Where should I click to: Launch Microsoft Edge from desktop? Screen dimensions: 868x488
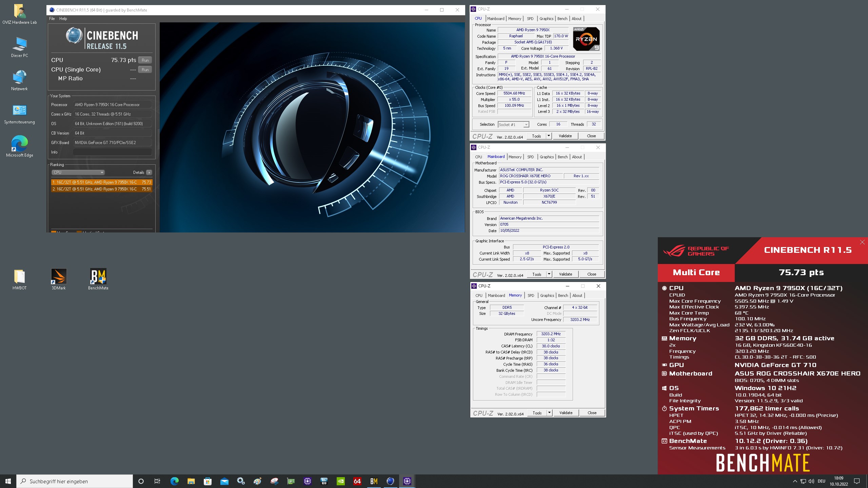(x=19, y=147)
